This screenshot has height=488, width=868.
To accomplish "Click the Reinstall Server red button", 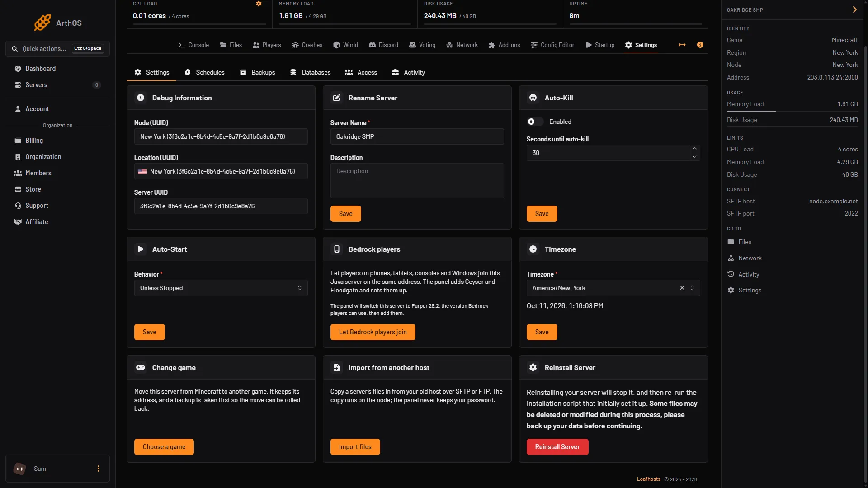I will click(x=557, y=447).
